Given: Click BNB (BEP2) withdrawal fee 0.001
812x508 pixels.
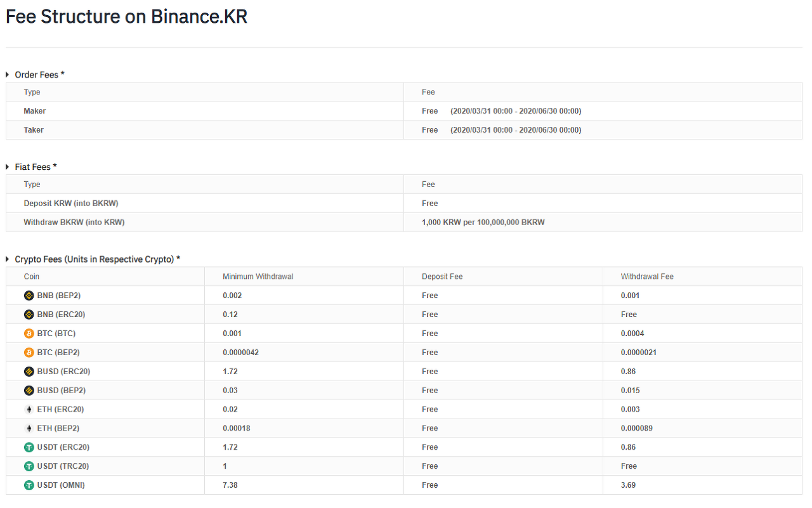Looking at the screenshot, I should coord(631,296).
